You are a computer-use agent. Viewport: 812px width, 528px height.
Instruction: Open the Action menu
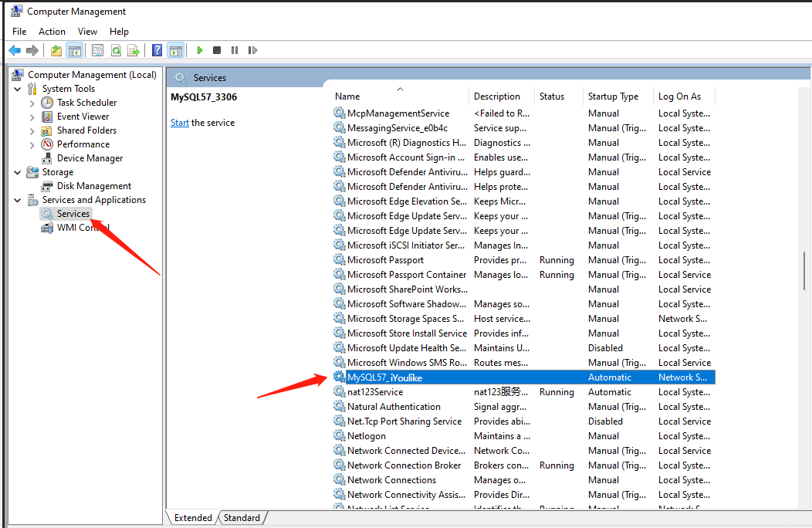pyautogui.click(x=52, y=32)
